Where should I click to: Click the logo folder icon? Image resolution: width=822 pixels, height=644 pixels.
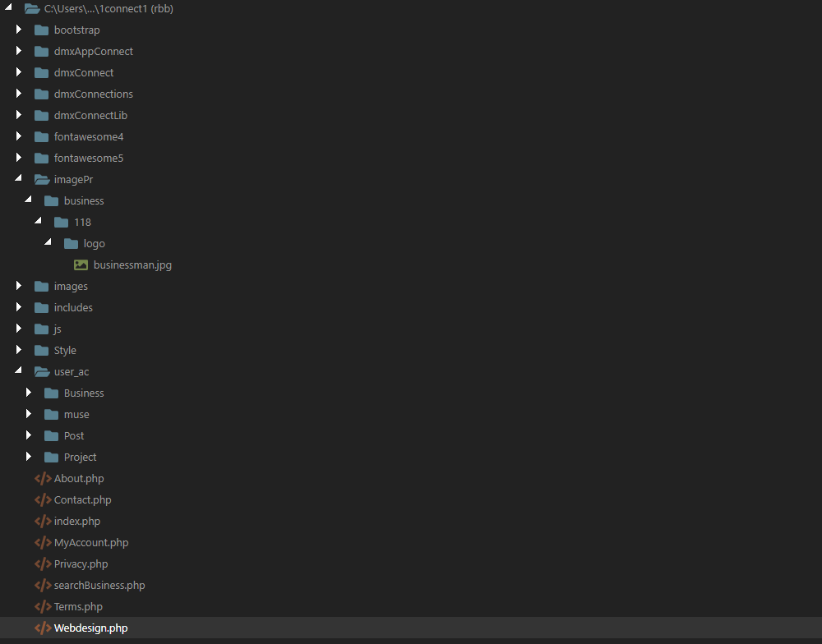(71, 244)
